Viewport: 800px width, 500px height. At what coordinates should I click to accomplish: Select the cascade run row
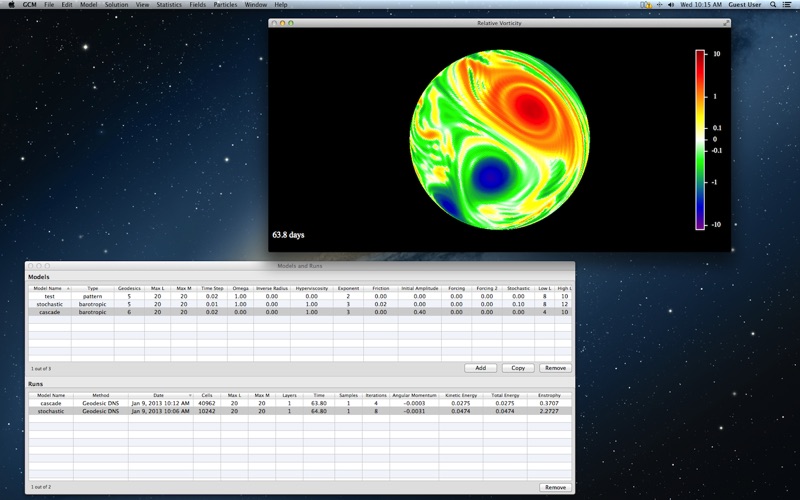coord(299,403)
